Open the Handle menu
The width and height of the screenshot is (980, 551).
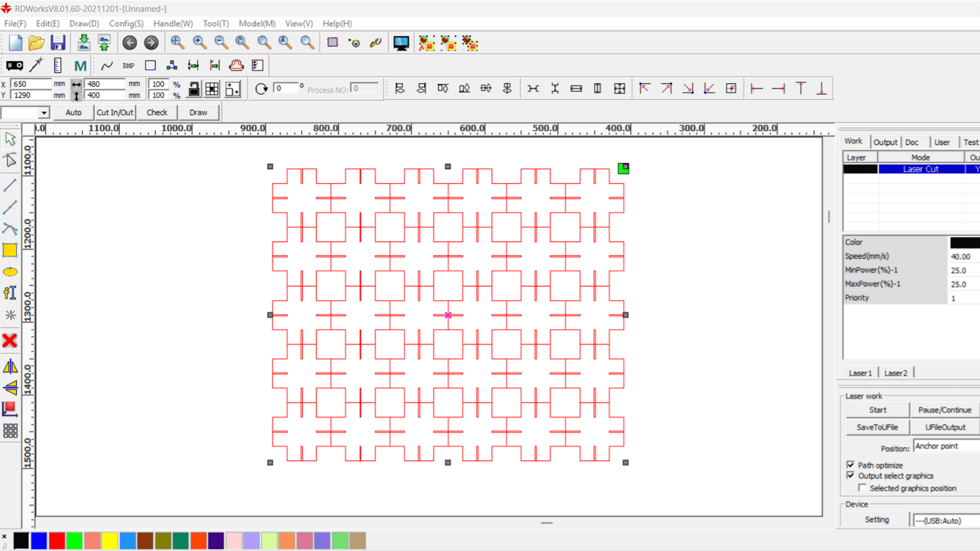pos(173,23)
